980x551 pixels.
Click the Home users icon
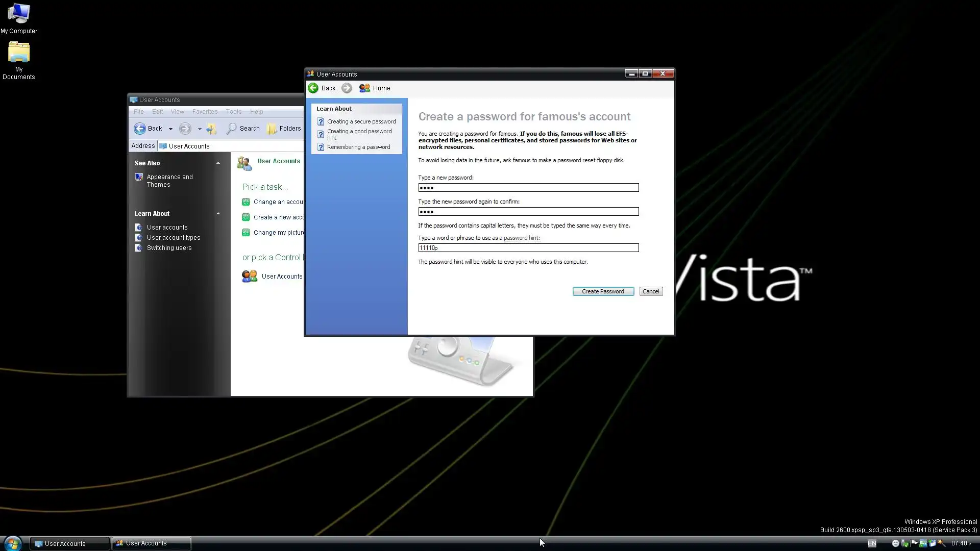click(x=364, y=88)
